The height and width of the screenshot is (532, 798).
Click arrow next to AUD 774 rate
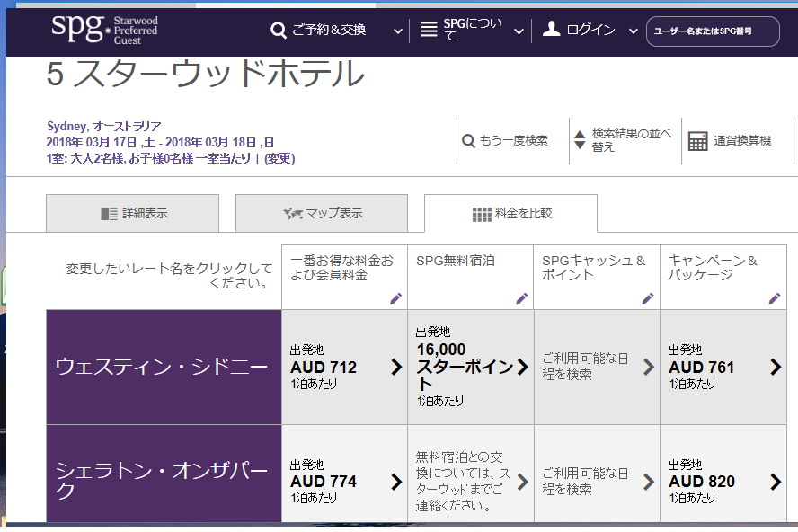(396, 482)
